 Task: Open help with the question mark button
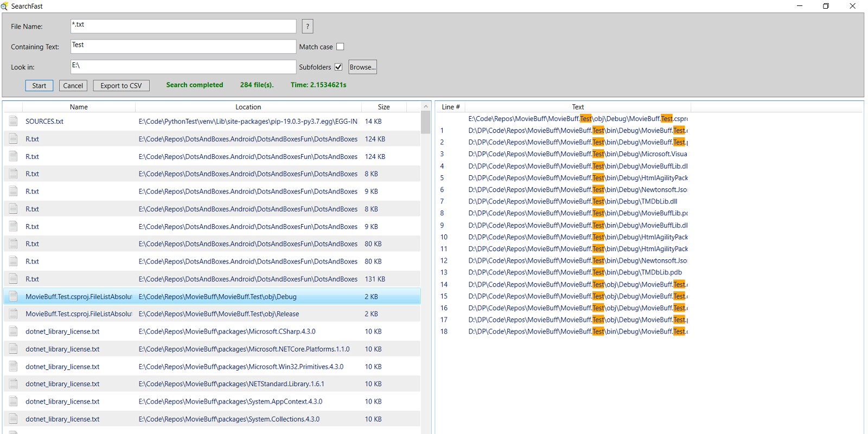(308, 26)
